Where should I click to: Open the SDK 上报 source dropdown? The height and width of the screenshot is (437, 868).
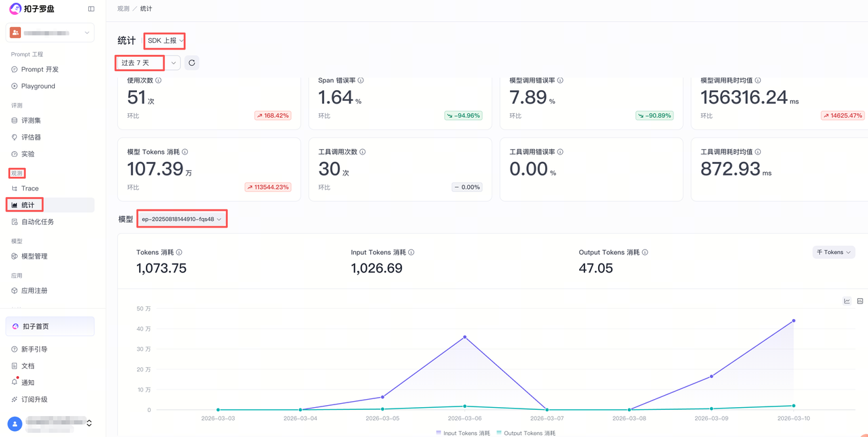pos(165,41)
